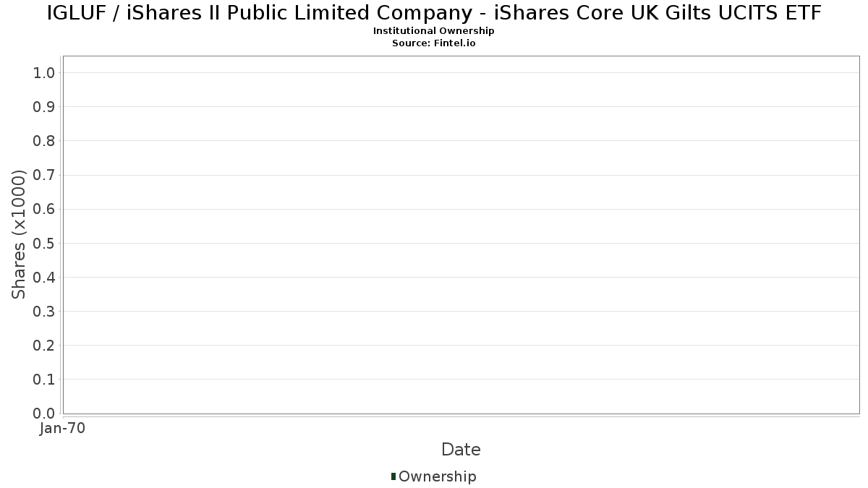Click the green Ownership legend color swatch

[x=393, y=476]
